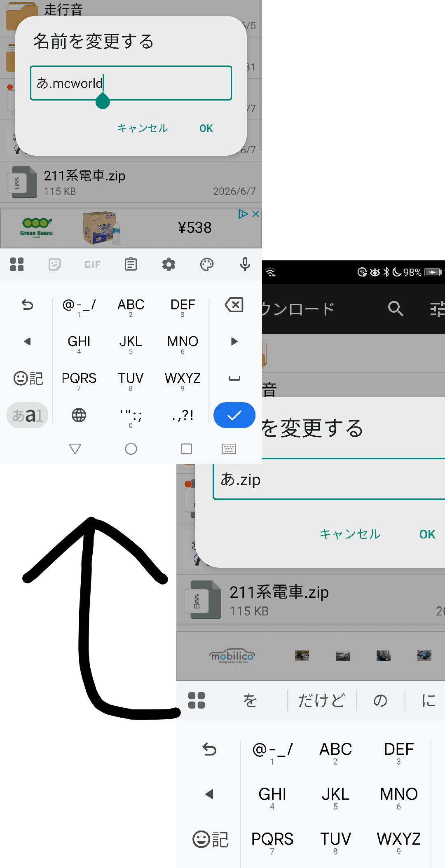Open keyboard apps grid menu in top screenshot
445x868 pixels.
pyautogui.click(x=17, y=264)
